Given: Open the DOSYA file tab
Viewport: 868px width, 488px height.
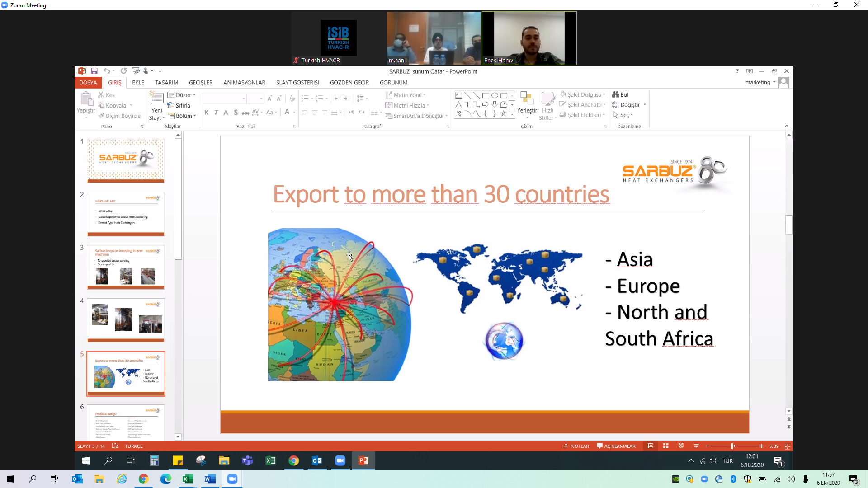Looking at the screenshot, I should [x=88, y=82].
